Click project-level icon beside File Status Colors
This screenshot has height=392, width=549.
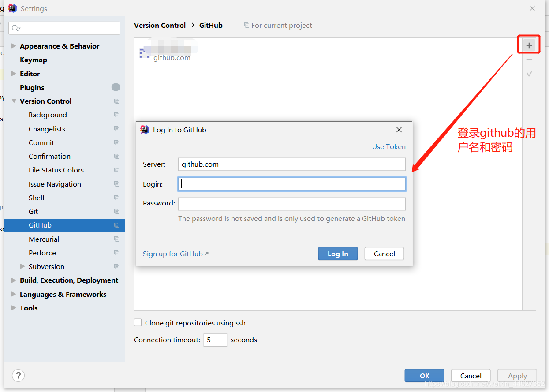[116, 170]
